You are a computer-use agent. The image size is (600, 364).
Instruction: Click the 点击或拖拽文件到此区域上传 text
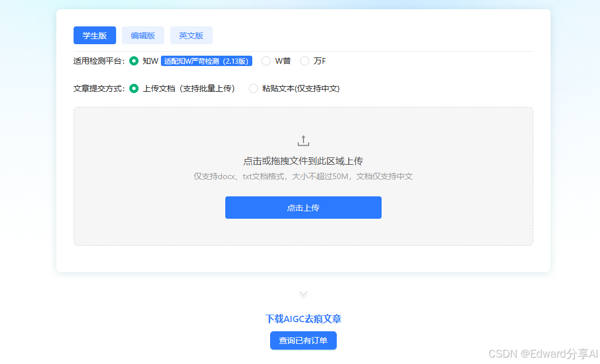303,161
